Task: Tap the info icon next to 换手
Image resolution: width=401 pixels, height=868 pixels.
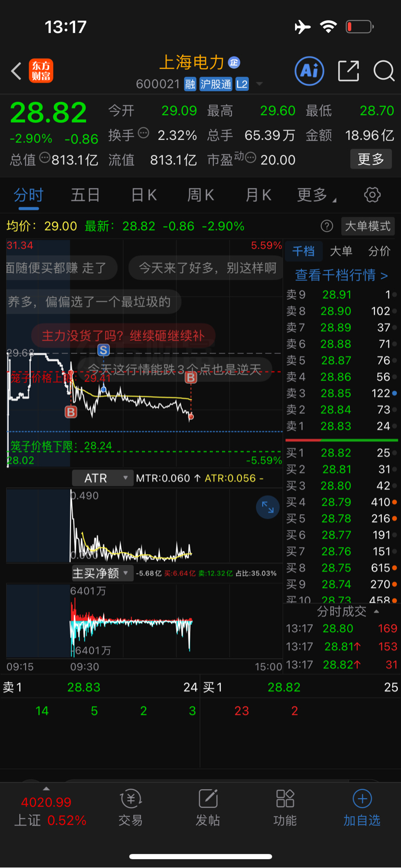Action: tap(143, 133)
